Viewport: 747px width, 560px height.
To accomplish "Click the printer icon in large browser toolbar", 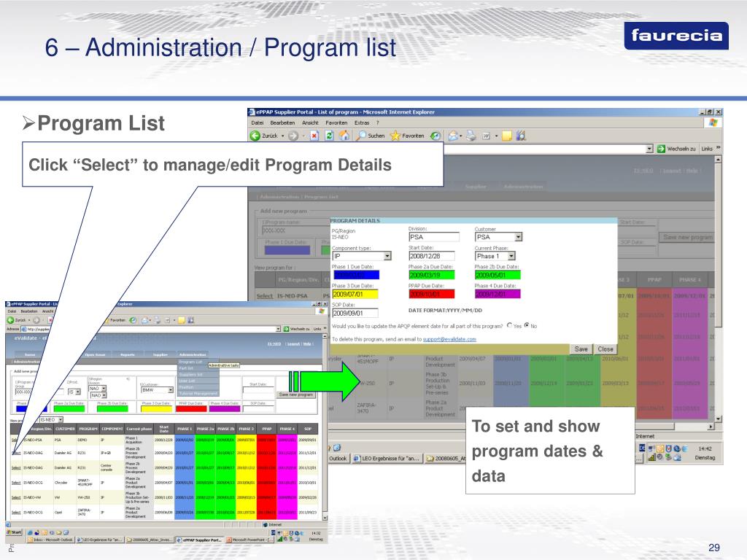I will (x=471, y=136).
